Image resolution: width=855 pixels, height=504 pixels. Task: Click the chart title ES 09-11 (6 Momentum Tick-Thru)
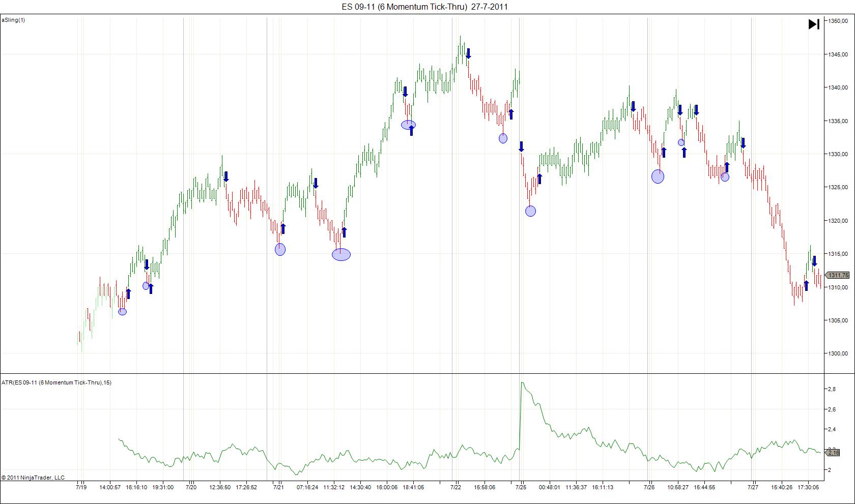(405, 7)
